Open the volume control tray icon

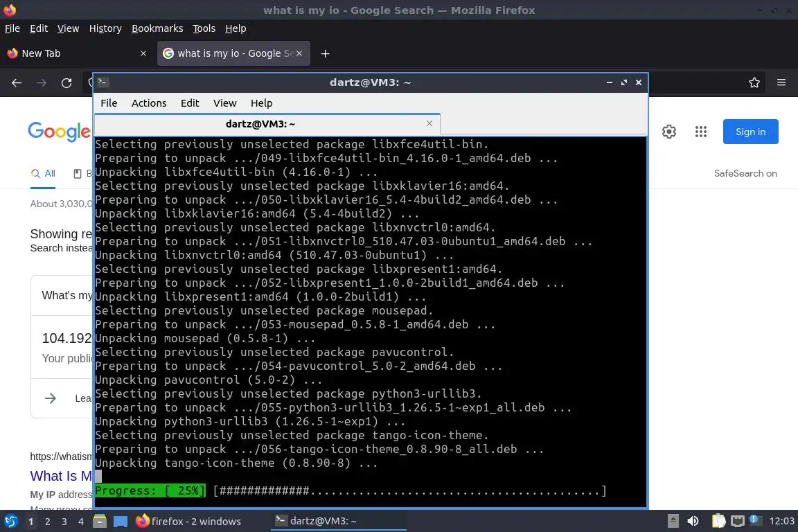point(693,521)
